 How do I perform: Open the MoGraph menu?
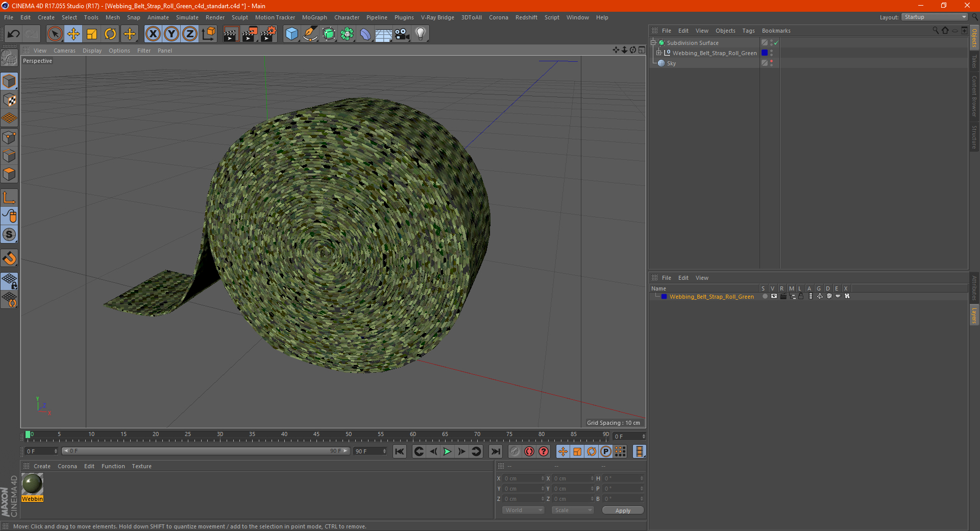[x=314, y=17]
